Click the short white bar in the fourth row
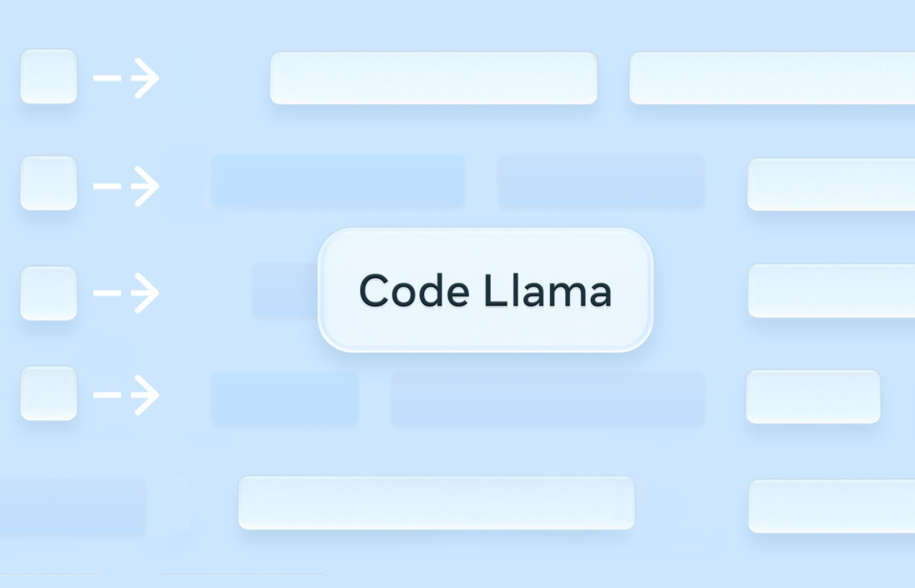This screenshot has height=588, width=915. [x=812, y=396]
